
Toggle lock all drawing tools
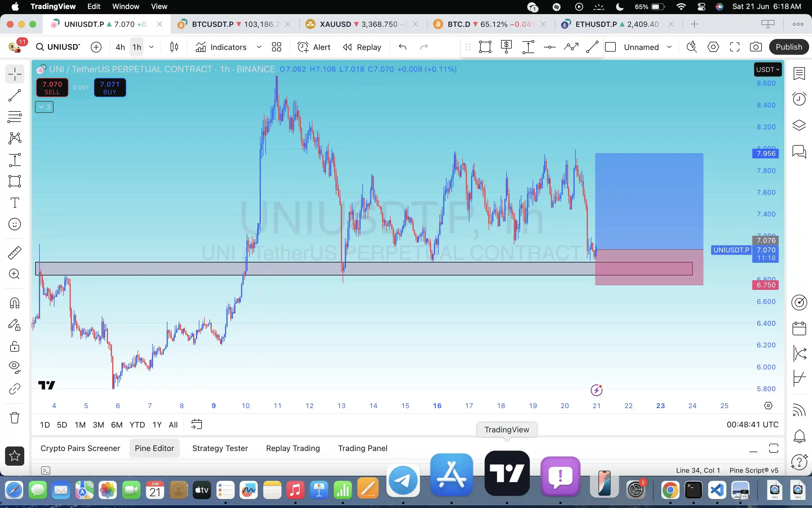pyautogui.click(x=15, y=346)
